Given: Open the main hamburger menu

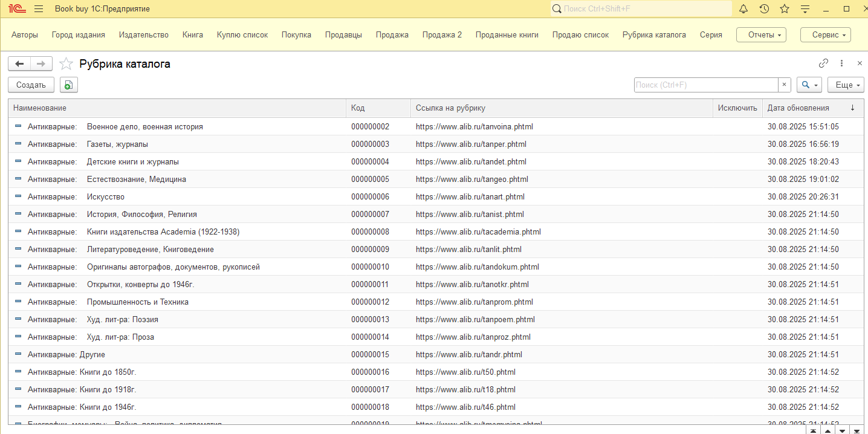Looking at the screenshot, I should [x=39, y=9].
